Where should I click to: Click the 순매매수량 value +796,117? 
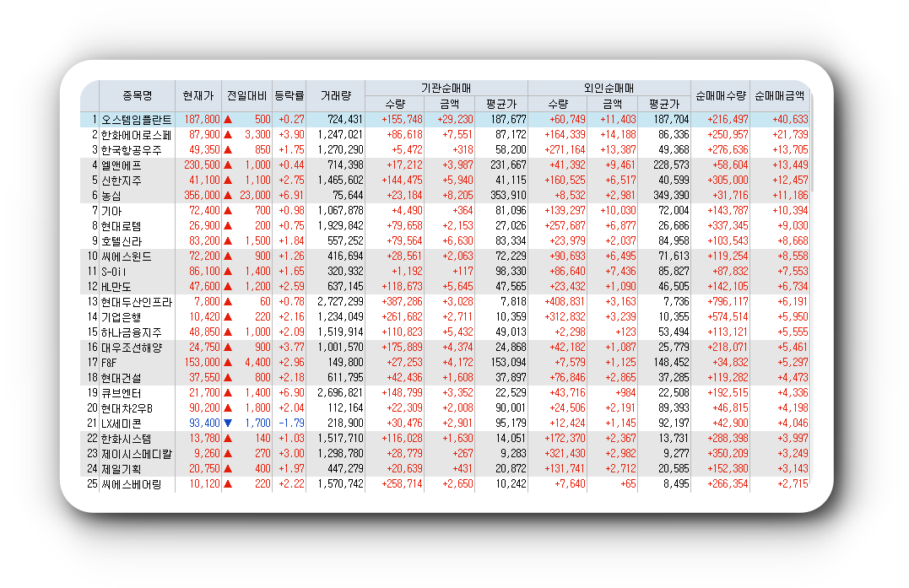[x=728, y=301]
